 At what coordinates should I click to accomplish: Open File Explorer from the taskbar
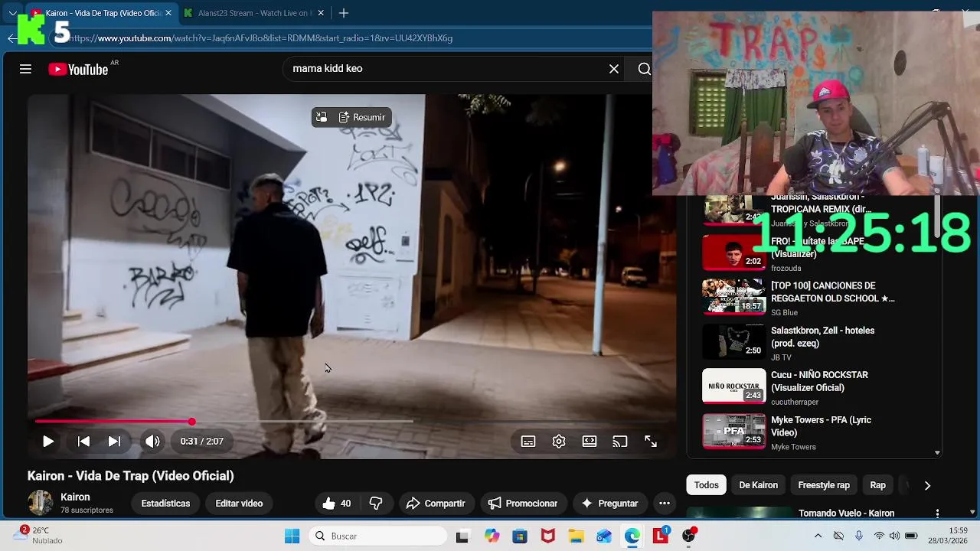click(576, 536)
